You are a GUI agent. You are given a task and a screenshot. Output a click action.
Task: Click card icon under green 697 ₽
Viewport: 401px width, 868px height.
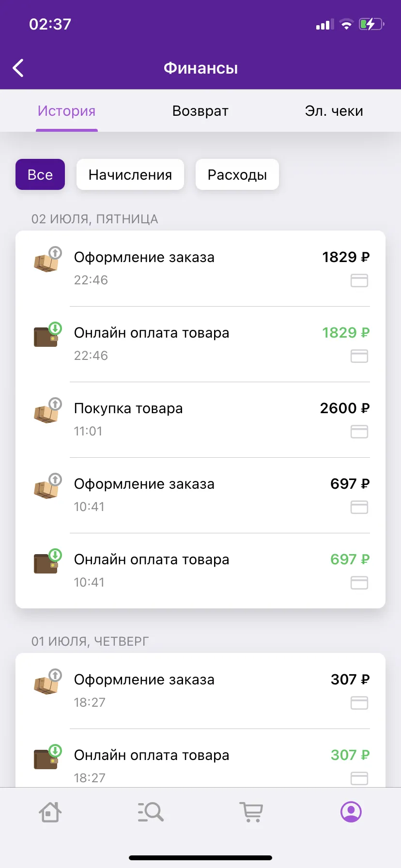tap(359, 583)
